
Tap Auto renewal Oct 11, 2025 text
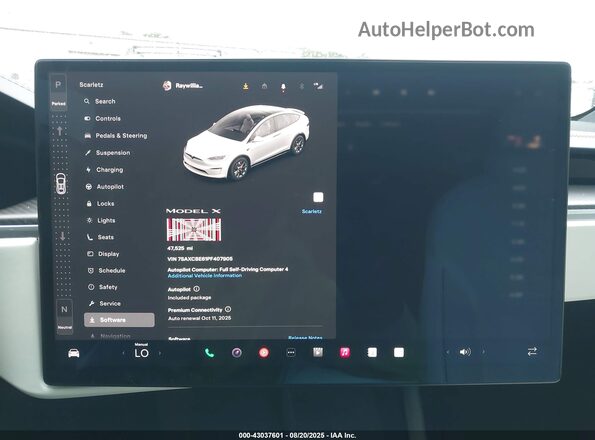pos(200,318)
